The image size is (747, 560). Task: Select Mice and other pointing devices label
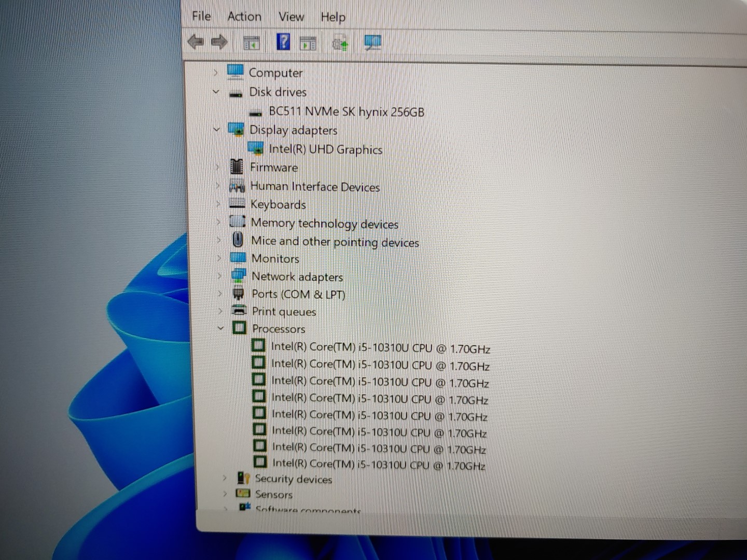[335, 242]
